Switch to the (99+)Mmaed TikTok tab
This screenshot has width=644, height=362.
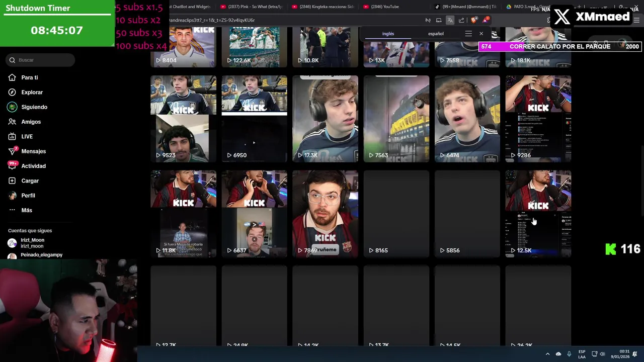(x=468, y=7)
